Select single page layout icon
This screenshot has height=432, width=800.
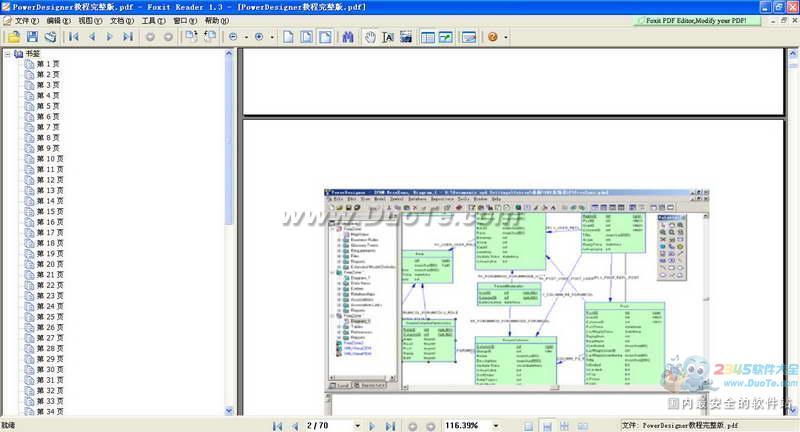(529, 426)
